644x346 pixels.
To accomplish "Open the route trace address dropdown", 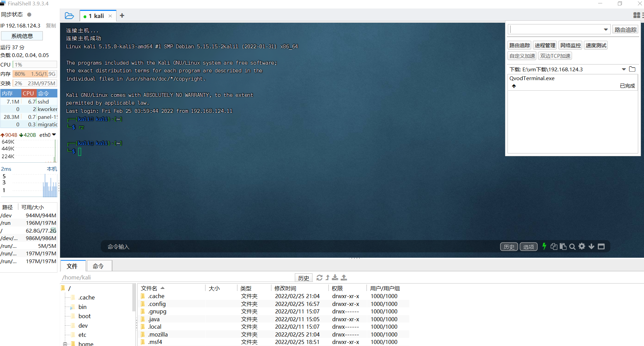I will point(605,29).
